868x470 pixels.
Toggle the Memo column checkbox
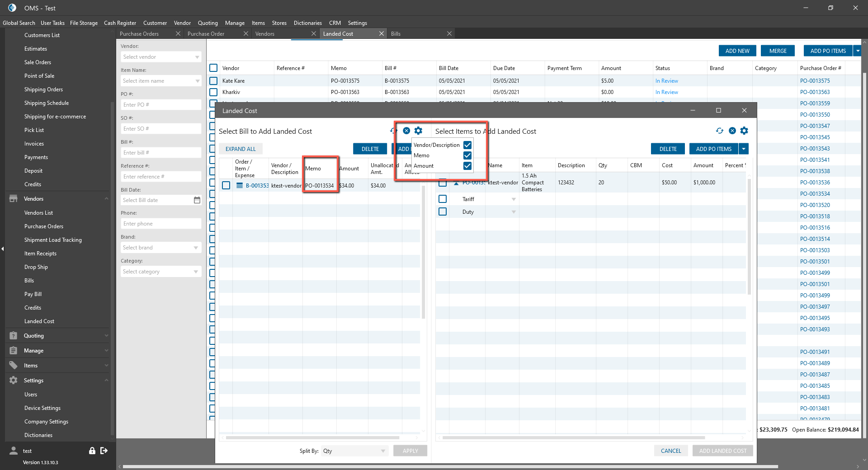(x=467, y=155)
